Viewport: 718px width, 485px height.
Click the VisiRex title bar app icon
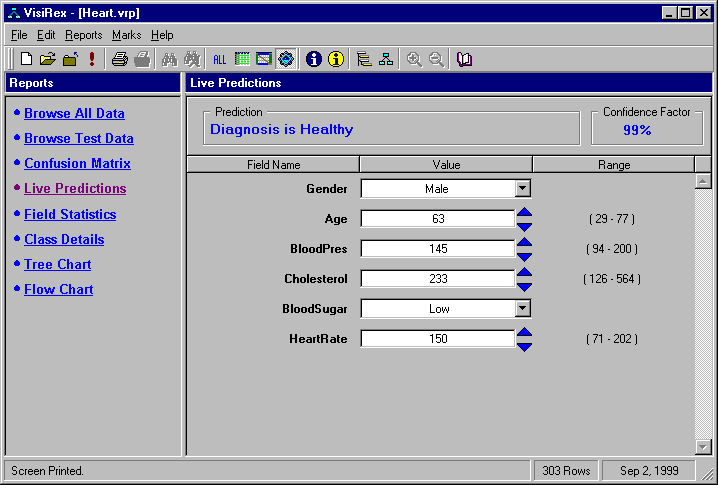point(14,13)
